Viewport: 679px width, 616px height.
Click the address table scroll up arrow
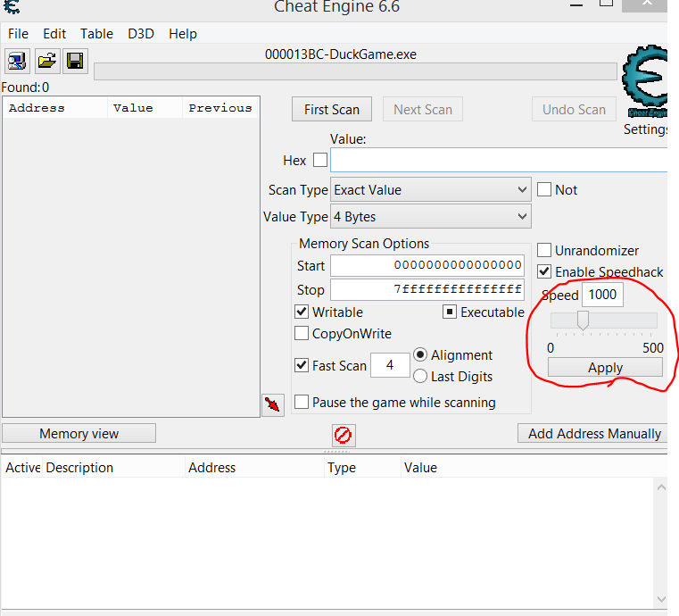pos(661,487)
